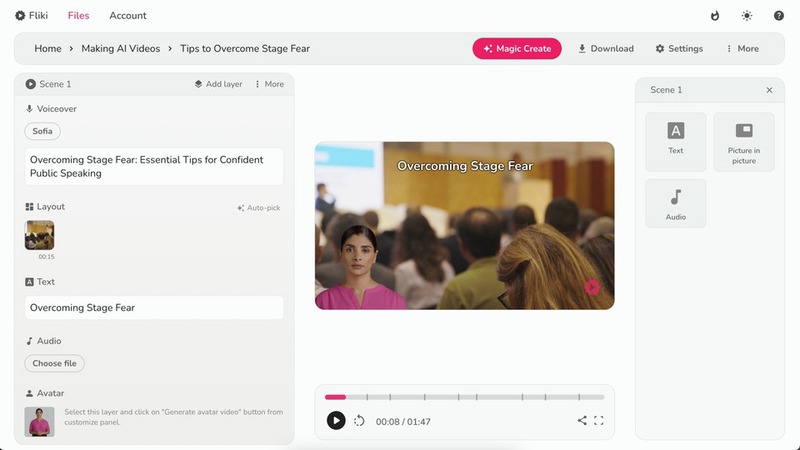Click the Text layer icon
The image size is (800, 450).
[x=29, y=282]
